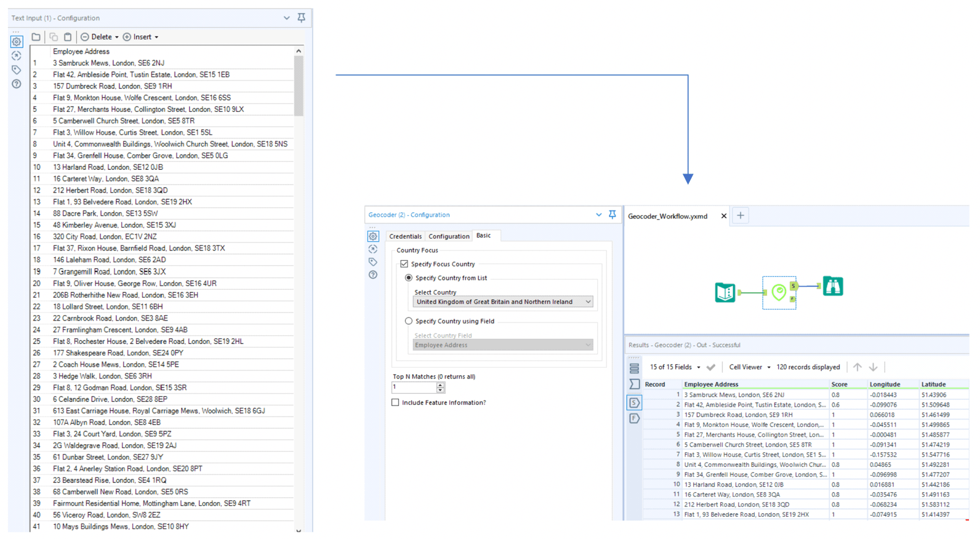Open the Cell Viewer dropdown
Screen dimensions: 980x539
(x=749, y=367)
